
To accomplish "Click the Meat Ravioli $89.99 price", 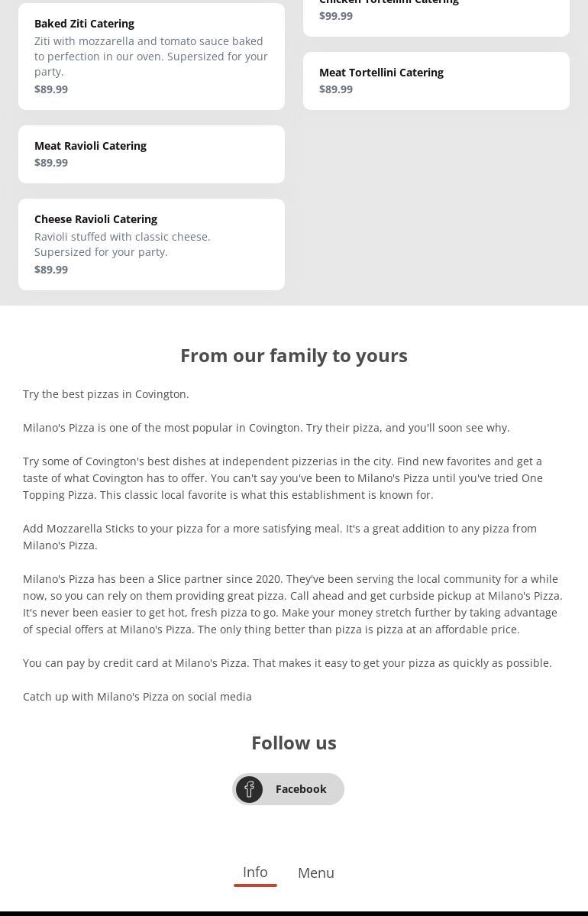I will point(51,163).
